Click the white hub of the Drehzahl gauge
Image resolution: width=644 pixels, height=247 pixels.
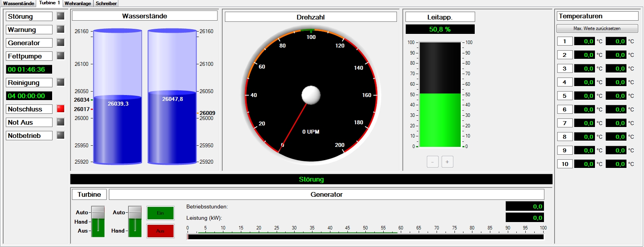pos(311,95)
